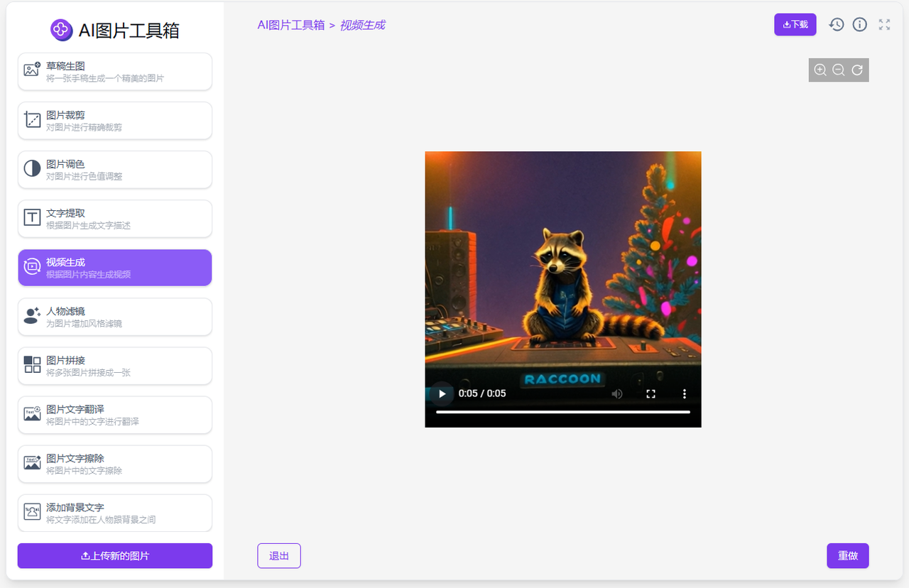Screen dimensions: 909x588
Task: Click the AI图片工具箱 breadcrumb link
Action: point(291,25)
